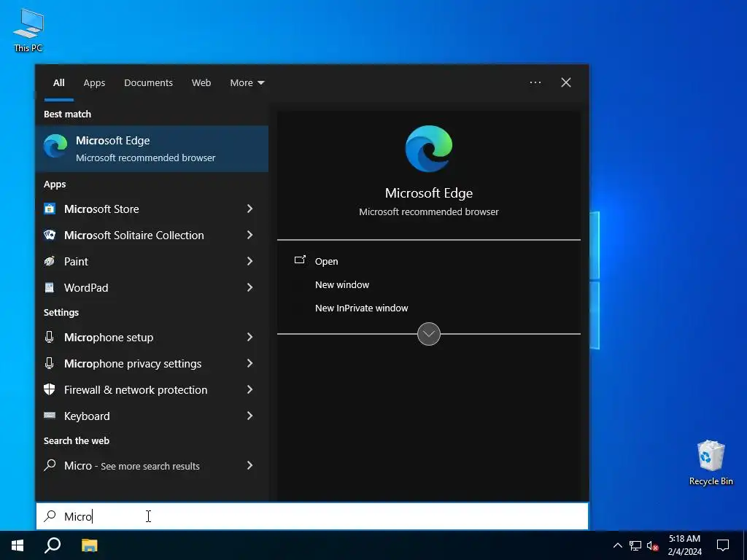Switch to the Apps tab
747x560 pixels.
click(x=94, y=83)
